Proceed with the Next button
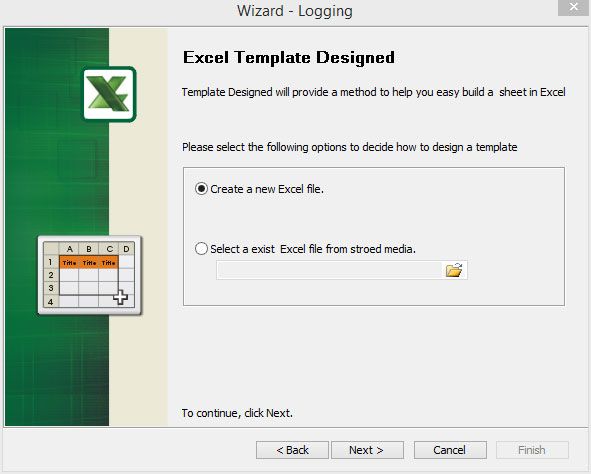 tap(367, 450)
